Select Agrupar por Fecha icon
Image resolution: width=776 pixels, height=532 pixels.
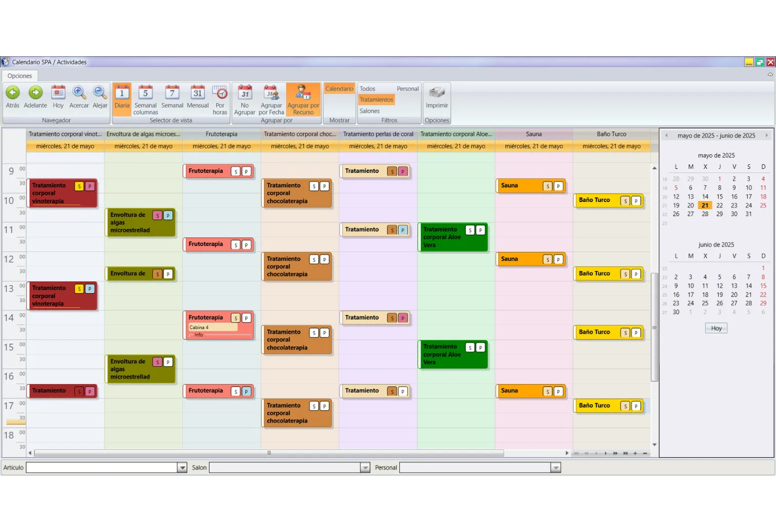(x=271, y=93)
